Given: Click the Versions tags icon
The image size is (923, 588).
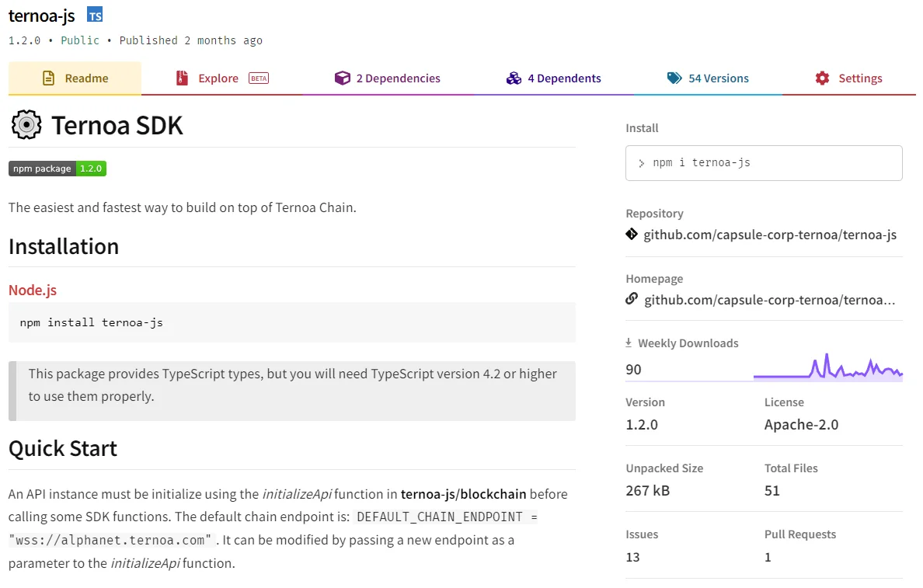Looking at the screenshot, I should pos(674,78).
